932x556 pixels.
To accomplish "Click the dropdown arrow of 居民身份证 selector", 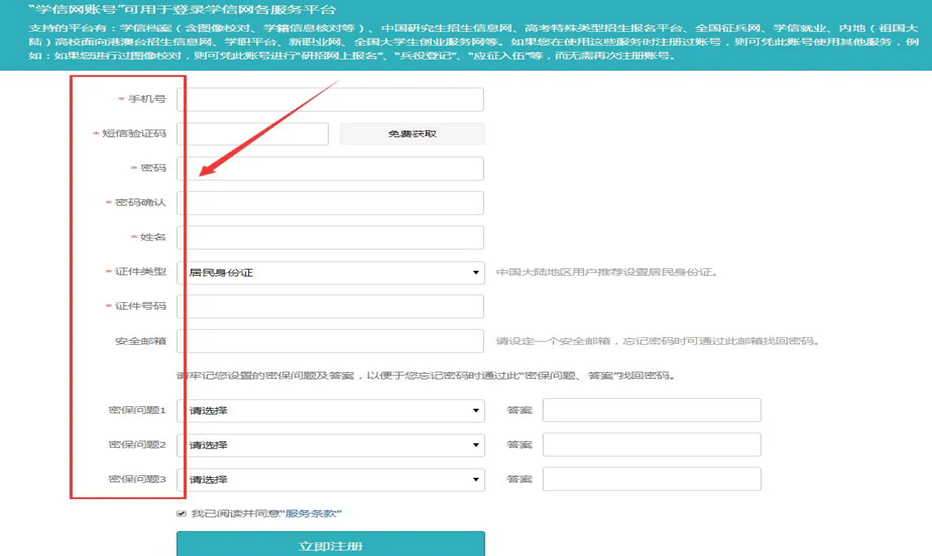I will tap(476, 272).
